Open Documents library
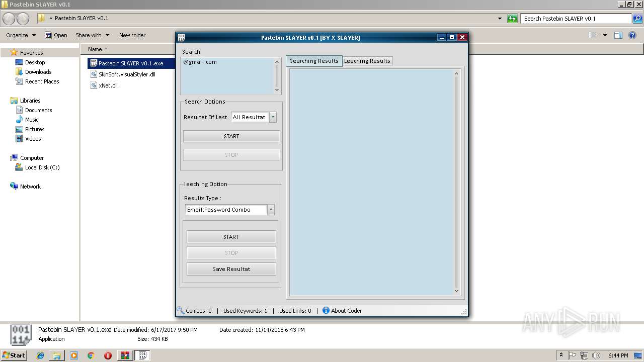This screenshot has height=362, width=644. pos(38,110)
